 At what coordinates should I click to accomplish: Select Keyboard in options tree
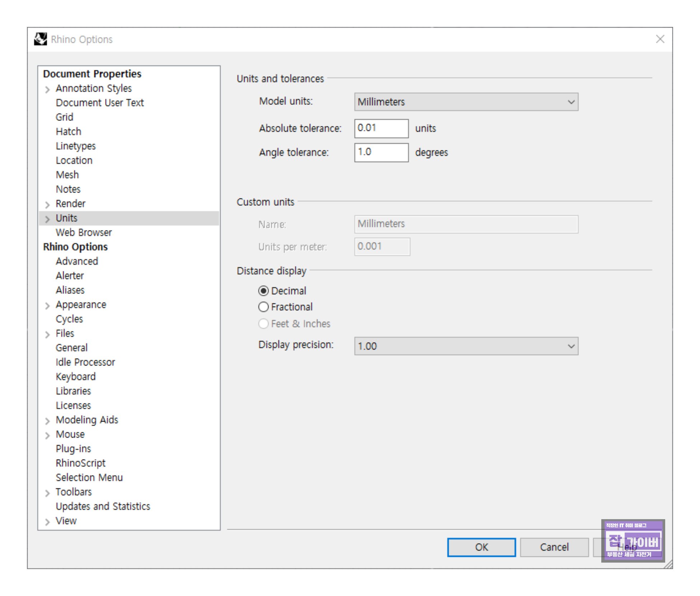tap(75, 376)
